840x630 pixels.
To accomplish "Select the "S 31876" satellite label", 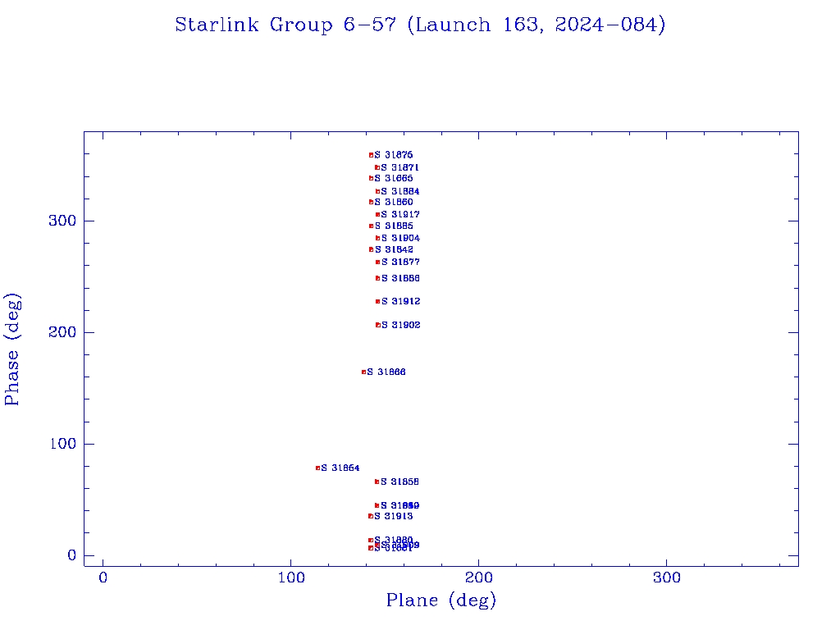I will 394,155.
